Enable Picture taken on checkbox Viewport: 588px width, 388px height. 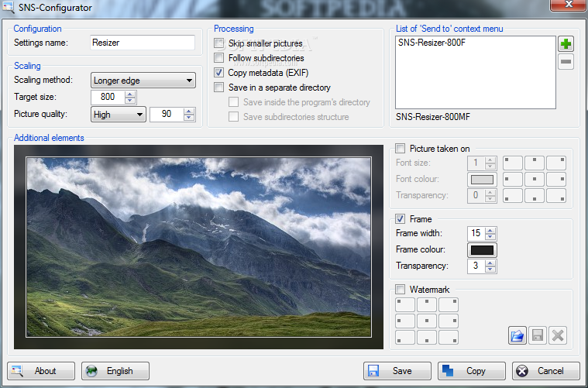[400, 149]
